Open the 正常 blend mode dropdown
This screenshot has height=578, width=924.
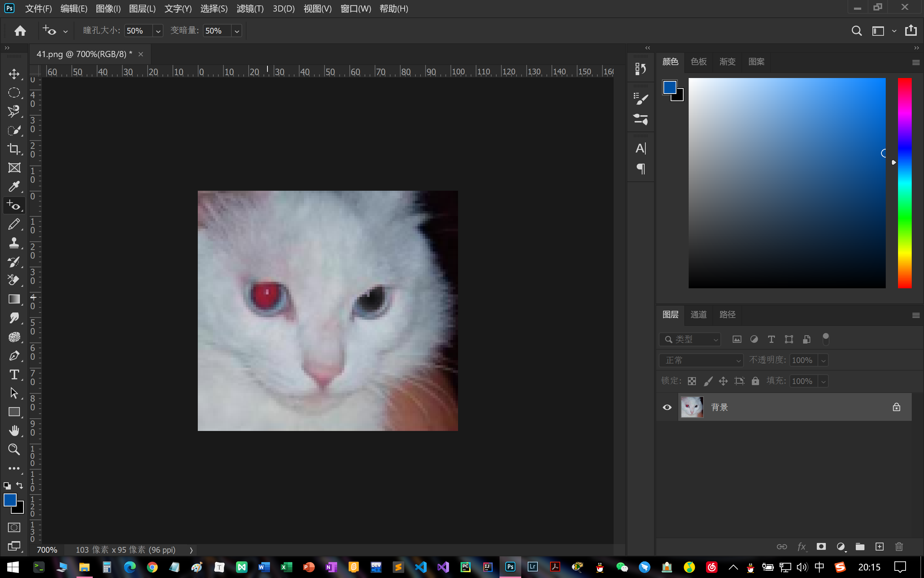pyautogui.click(x=701, y=360)
